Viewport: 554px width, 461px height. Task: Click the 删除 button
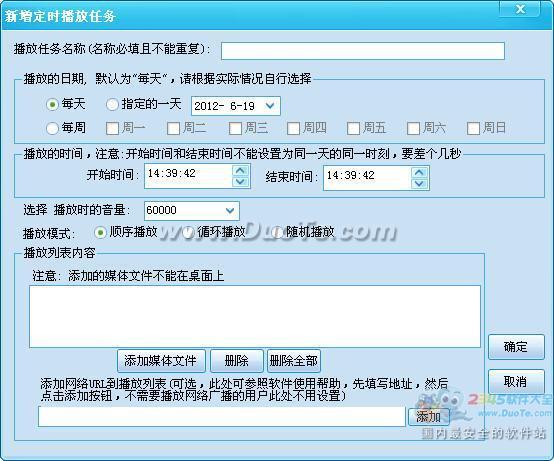[x=237, y=361]
